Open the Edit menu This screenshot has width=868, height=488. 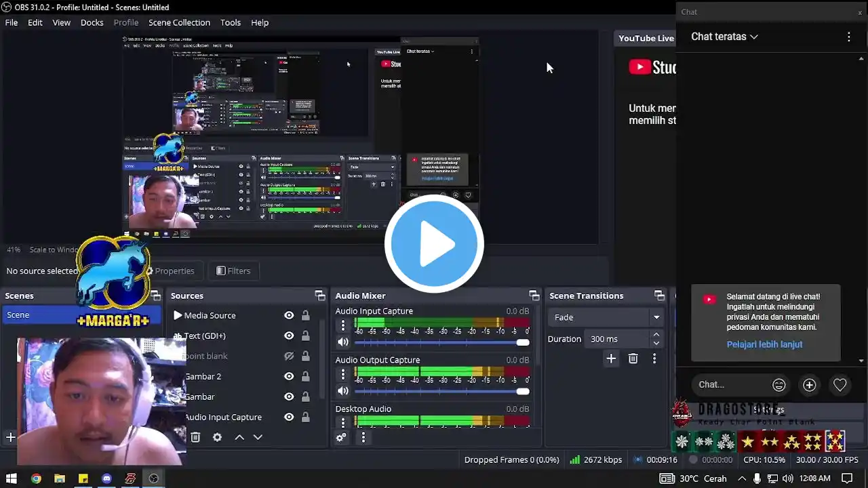pyautogui.click(x=35, y=22)
